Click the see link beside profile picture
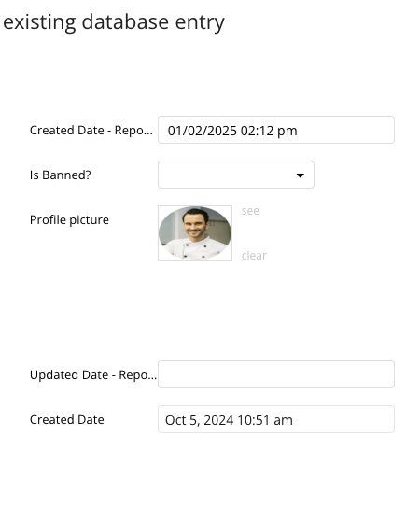The height and width of the screenshot is (505, 420). [x=250, y=211]
